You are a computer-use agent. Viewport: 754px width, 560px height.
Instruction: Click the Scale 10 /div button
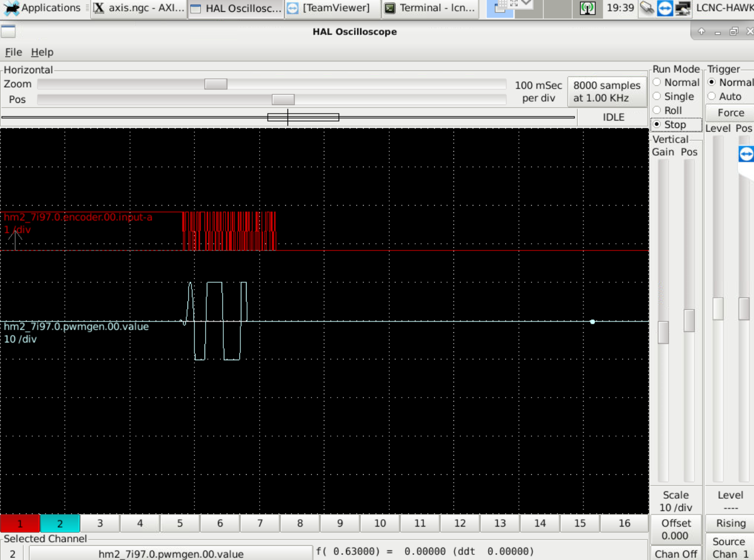pos(676,501)
